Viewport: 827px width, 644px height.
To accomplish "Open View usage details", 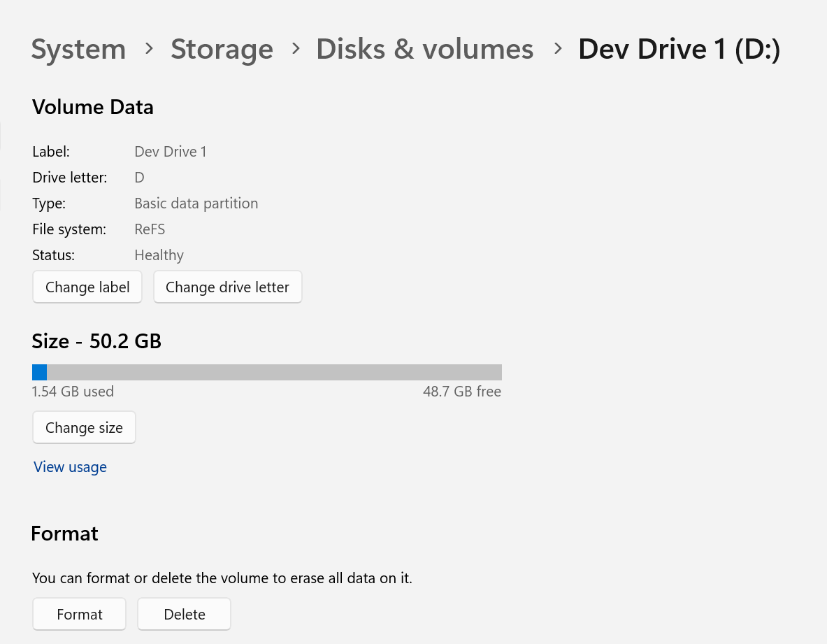I will click(70, 466).
